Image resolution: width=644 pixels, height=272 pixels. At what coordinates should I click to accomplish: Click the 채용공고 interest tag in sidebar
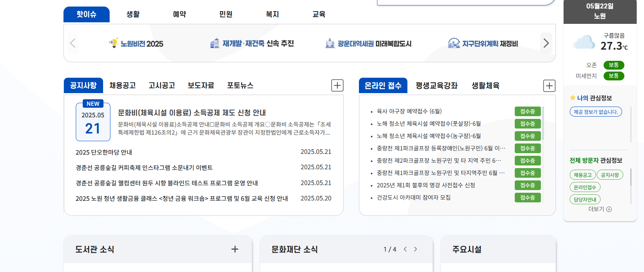[582, 175]
